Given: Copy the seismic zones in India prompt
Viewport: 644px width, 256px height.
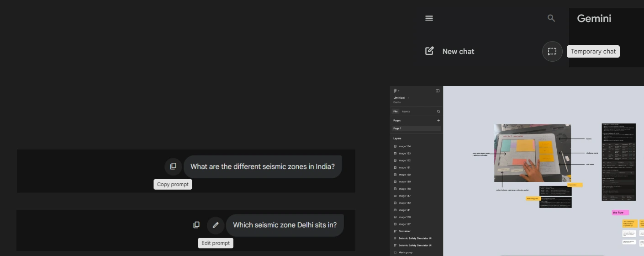Looking at the screenshot, I should coord(173,166).
